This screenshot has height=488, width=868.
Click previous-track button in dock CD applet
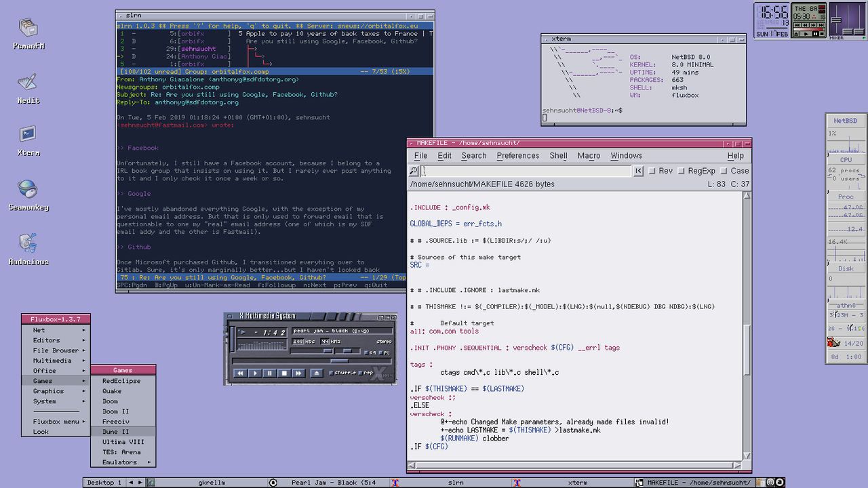[797, 25]
